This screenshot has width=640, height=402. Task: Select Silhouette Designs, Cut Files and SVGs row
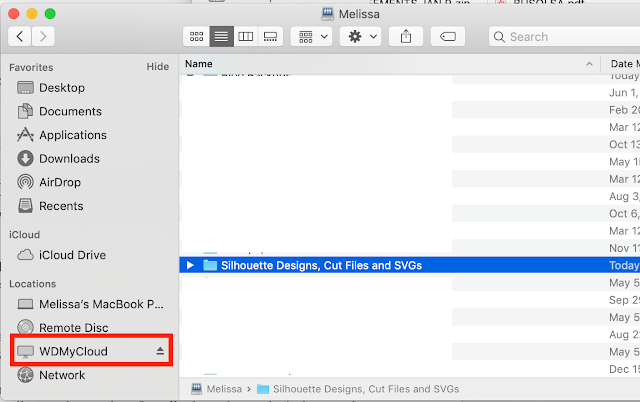[409, 265]
